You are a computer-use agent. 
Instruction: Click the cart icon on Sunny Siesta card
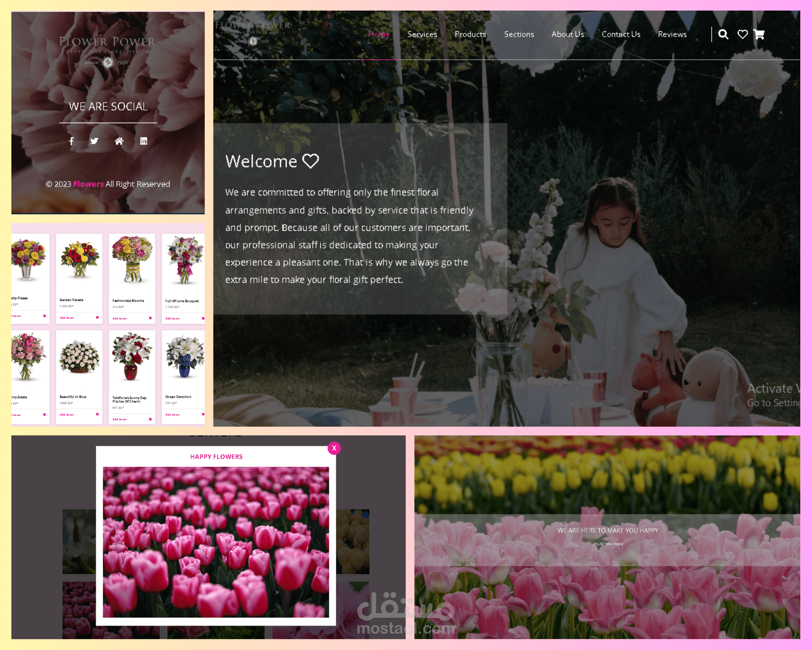[x=45, y=415]
